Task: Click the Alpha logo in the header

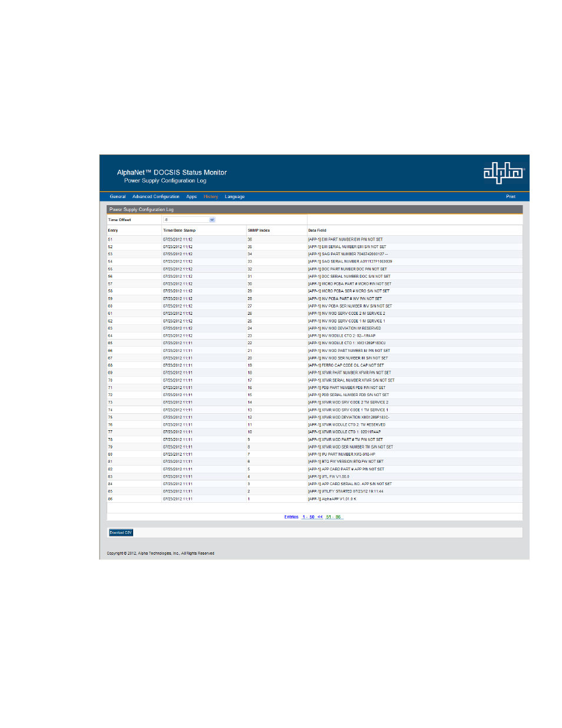Action: pos(504,173)
